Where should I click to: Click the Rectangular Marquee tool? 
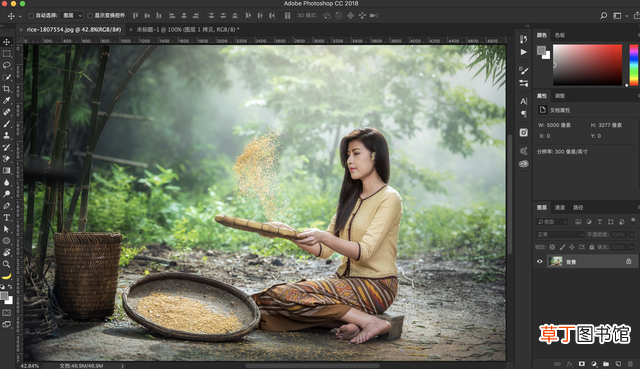pyautogui.click(x=7, y=53)
